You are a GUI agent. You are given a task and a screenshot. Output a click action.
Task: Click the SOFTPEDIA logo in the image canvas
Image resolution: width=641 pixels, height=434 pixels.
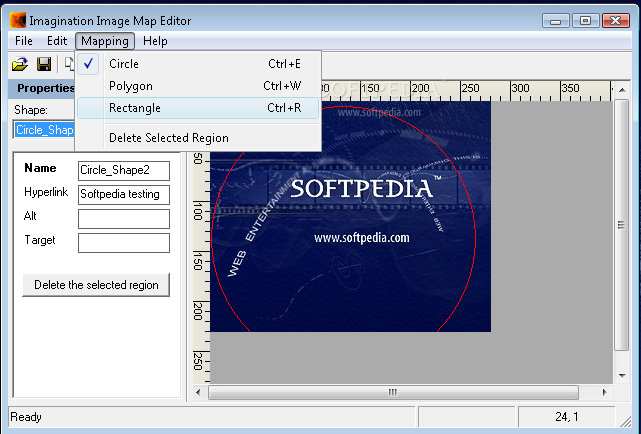point(361,188)
